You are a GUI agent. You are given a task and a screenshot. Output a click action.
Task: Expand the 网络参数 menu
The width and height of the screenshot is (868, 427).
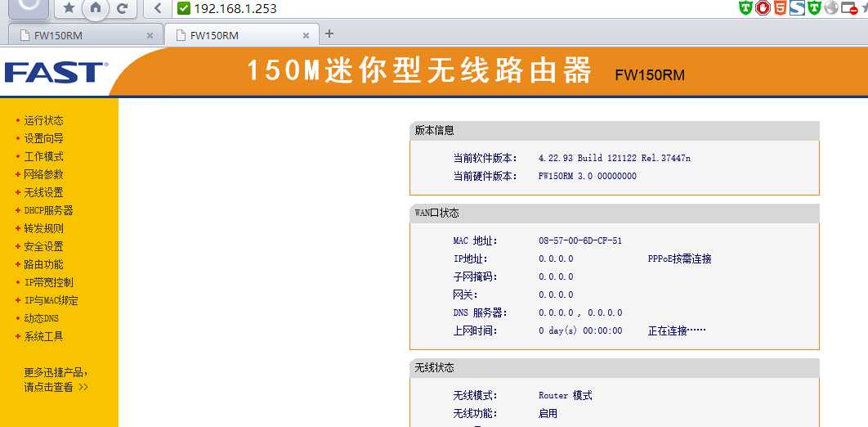click(x=43, y=174)
